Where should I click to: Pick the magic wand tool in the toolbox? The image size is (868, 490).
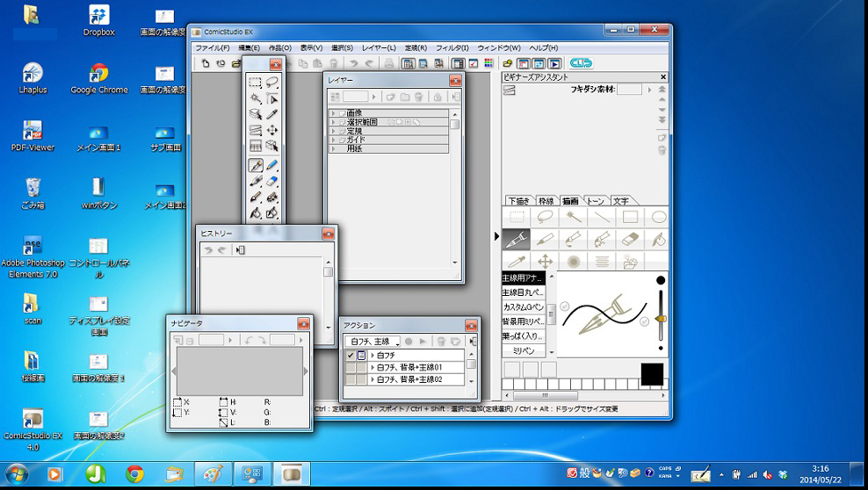click(256, 99)
